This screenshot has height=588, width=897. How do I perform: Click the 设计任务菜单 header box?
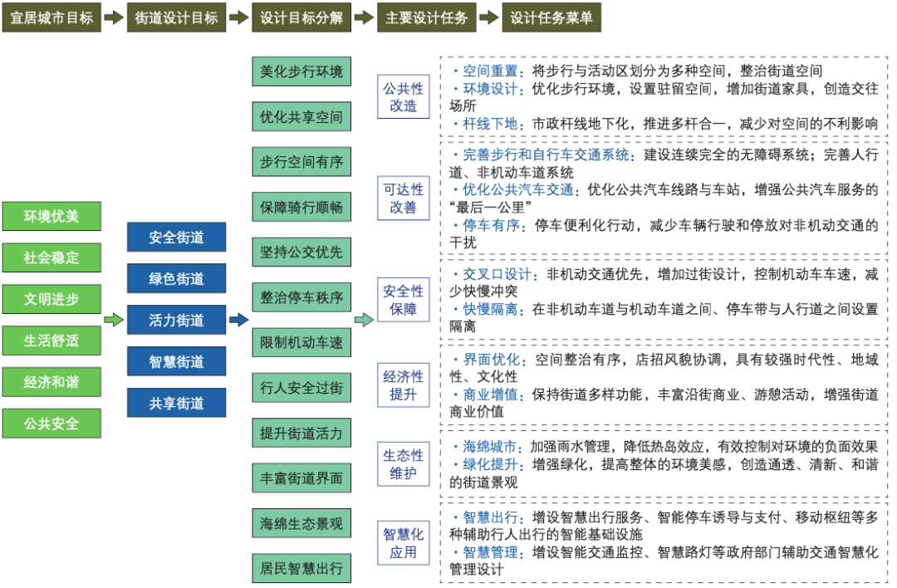coord(551,17)
